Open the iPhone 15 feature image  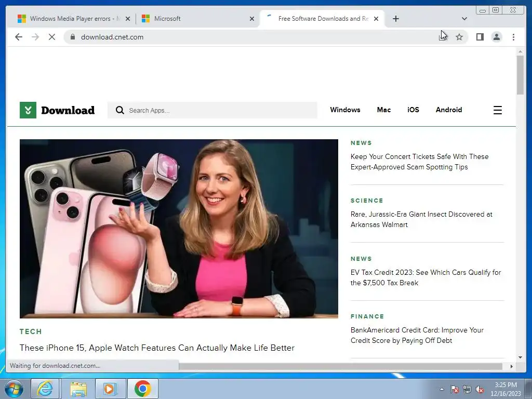coord(179,229)
